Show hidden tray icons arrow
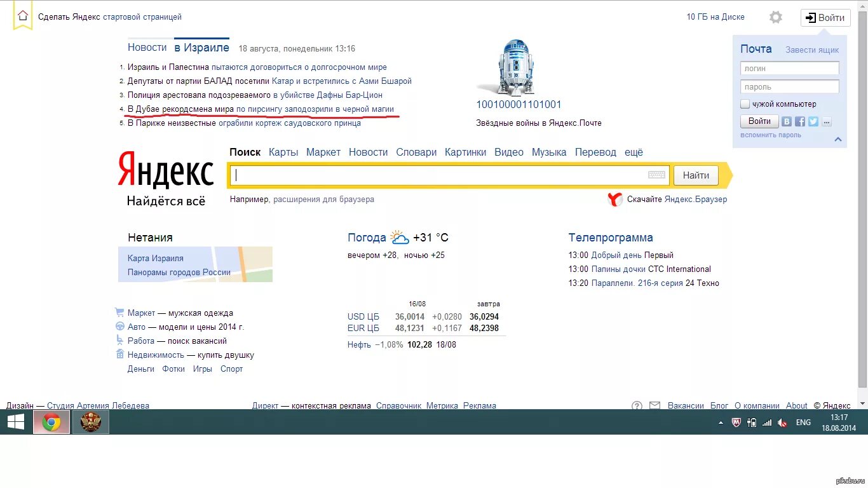This screenshot has width=868, height=488. (x=721, y=423)
